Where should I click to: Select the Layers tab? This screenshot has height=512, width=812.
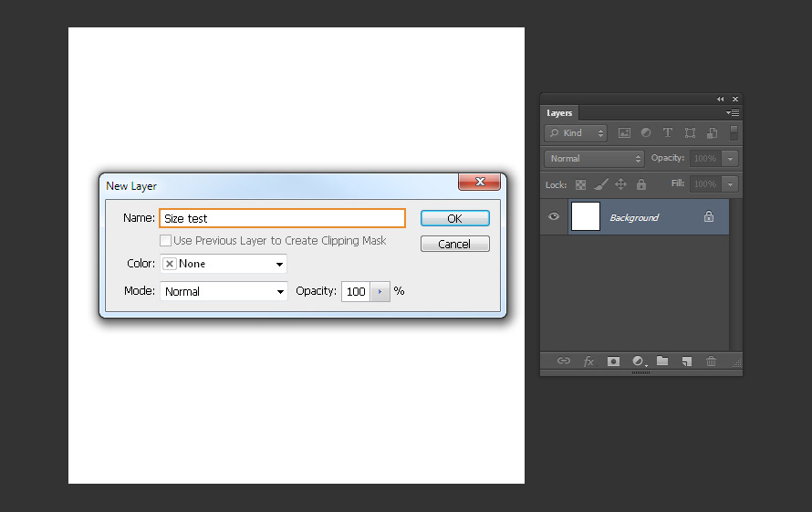pos(559,113)
